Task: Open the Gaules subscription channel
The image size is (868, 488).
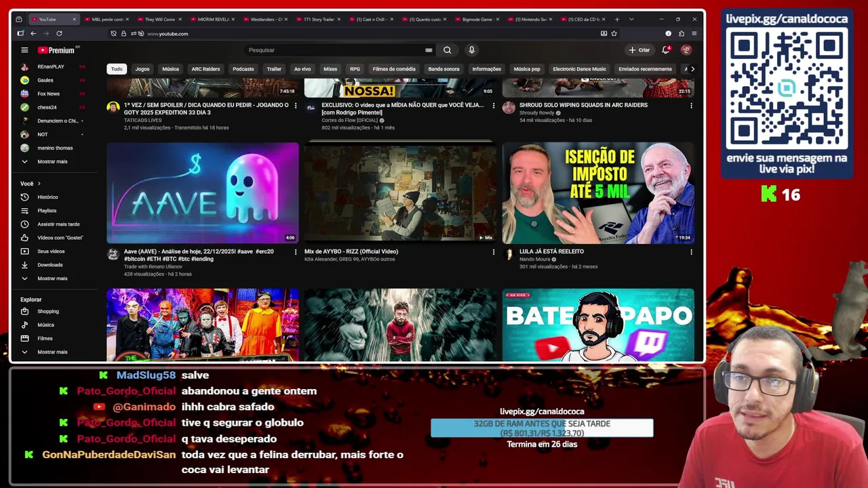Action: [x=45, y=81]
